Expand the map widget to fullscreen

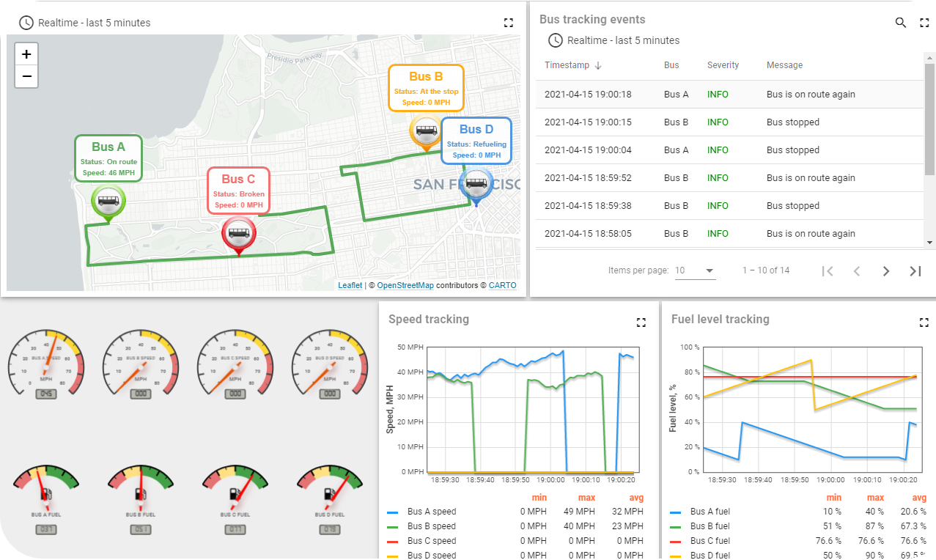tap(509, 23)
